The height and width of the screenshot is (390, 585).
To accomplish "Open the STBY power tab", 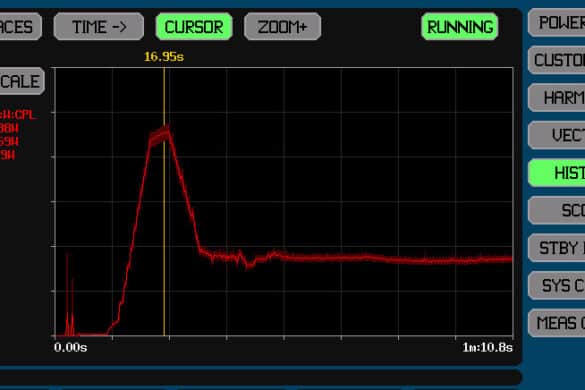I will point(557,248).
